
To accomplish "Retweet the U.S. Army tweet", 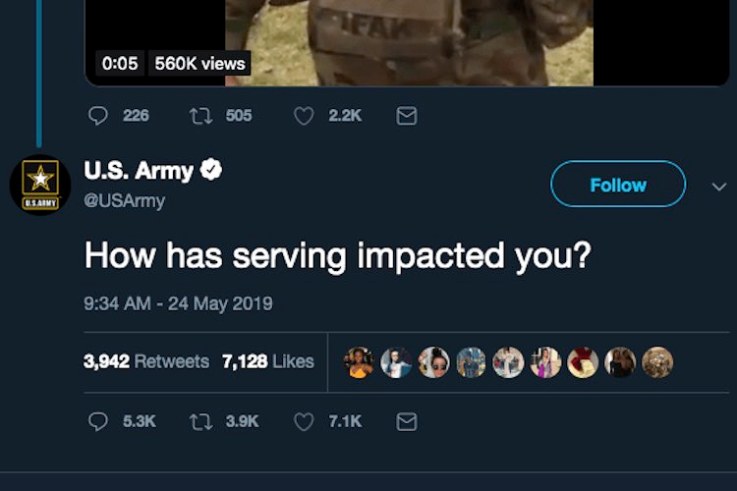I will tap(199, 422).
